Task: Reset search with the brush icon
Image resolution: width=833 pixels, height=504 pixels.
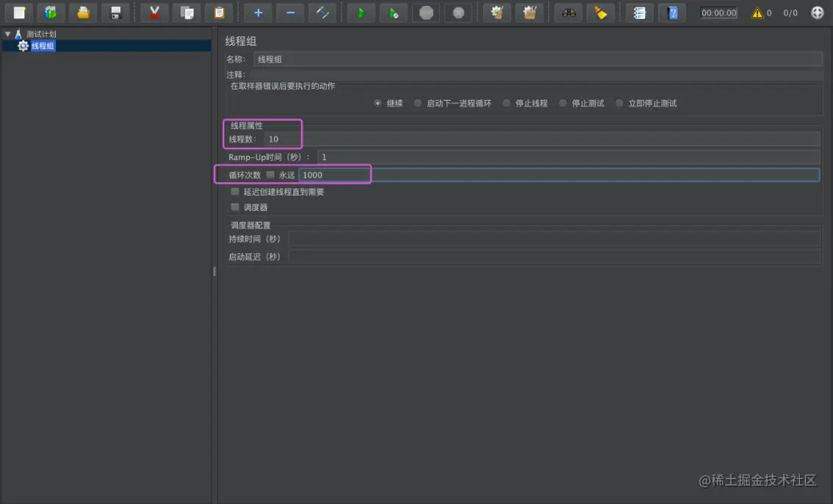Action: pyautogui.click(x=601, y=12)
